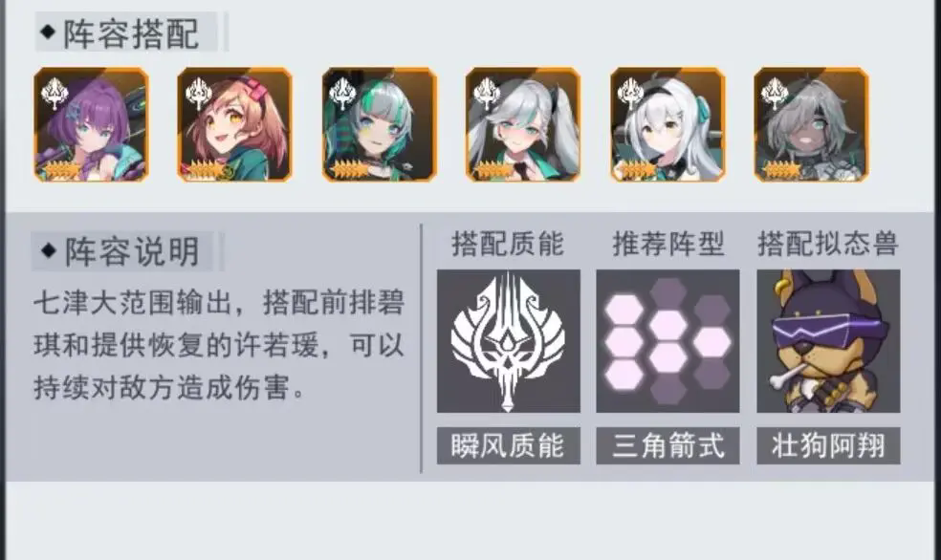
Task: Pick the white-haired character with teal bow
Action: click(667, 125)
